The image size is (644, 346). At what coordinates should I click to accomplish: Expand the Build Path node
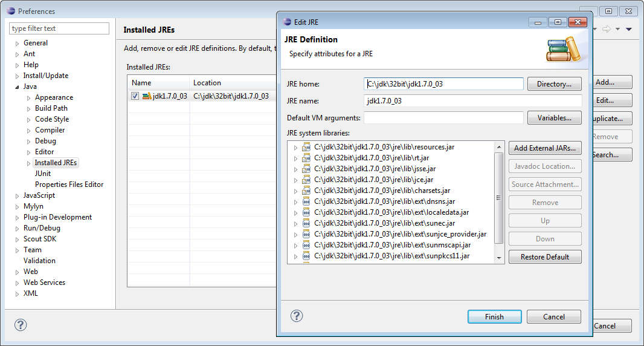(28, 109)
